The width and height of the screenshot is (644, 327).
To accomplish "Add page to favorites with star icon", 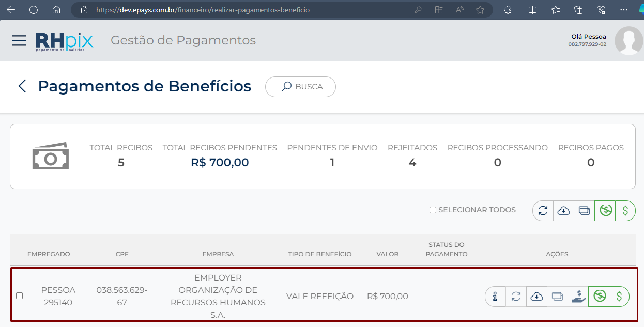I will pyautogui.click(x=480, y=10).
